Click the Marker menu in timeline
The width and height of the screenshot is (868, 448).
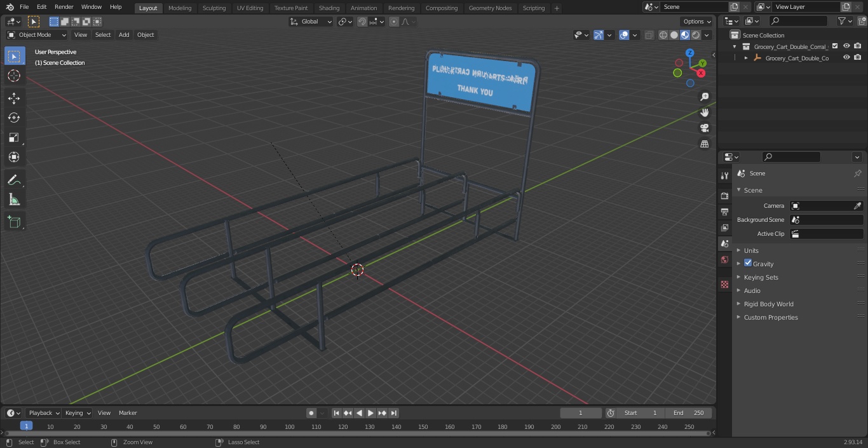(128, 413)
